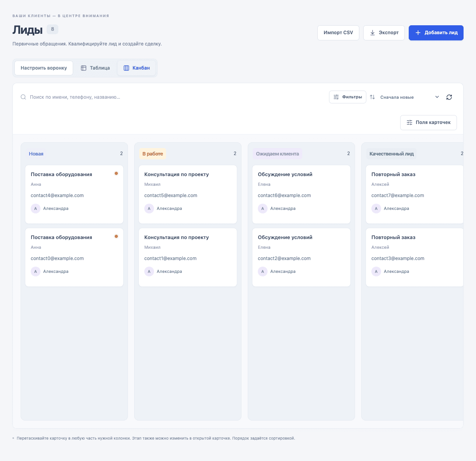
Task: Click avatar A on contact0@example.com card
Action: pos(36,271)
